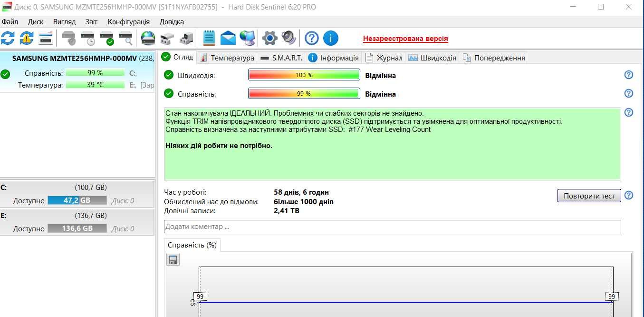Image resolution: width=644 pixels, height=317 pixels.
Task: Click the question mark help toolbar icon
Action: (x=311, y=38)
